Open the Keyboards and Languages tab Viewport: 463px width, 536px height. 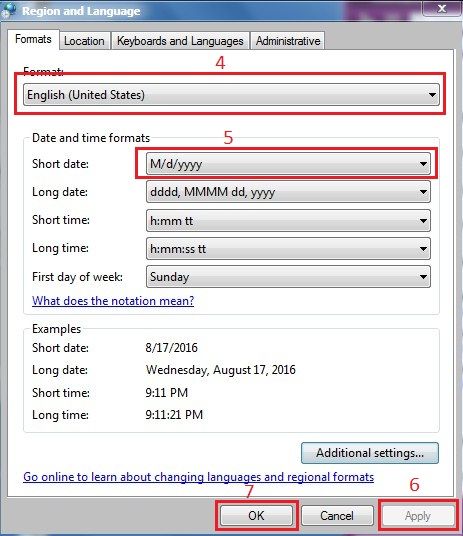[x=180, y=41]
